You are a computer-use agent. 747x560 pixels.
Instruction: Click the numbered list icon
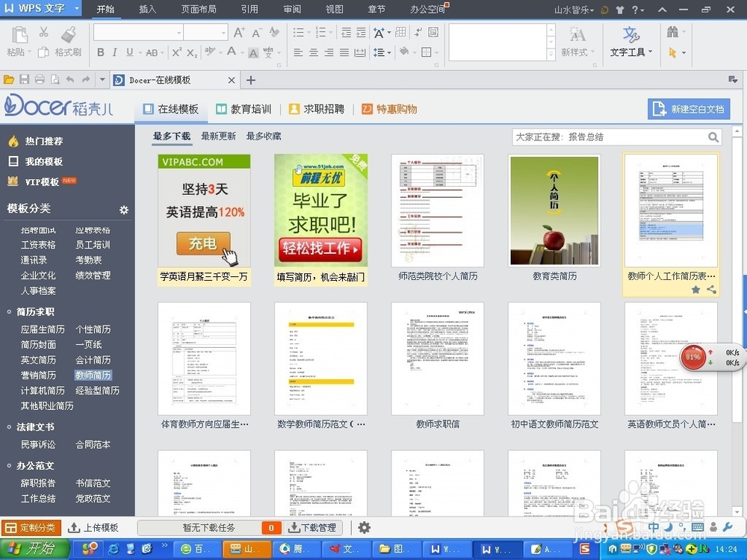click(x=320, y=32)
